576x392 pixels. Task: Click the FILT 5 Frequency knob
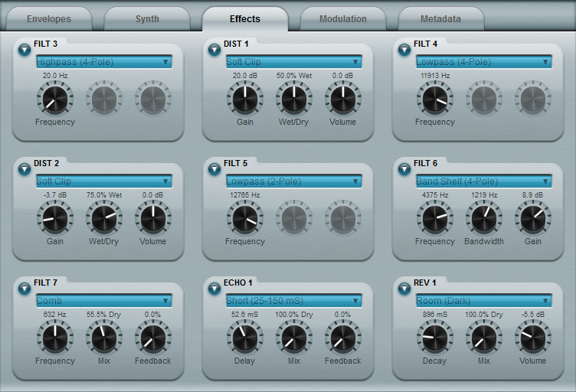[245, 218]
